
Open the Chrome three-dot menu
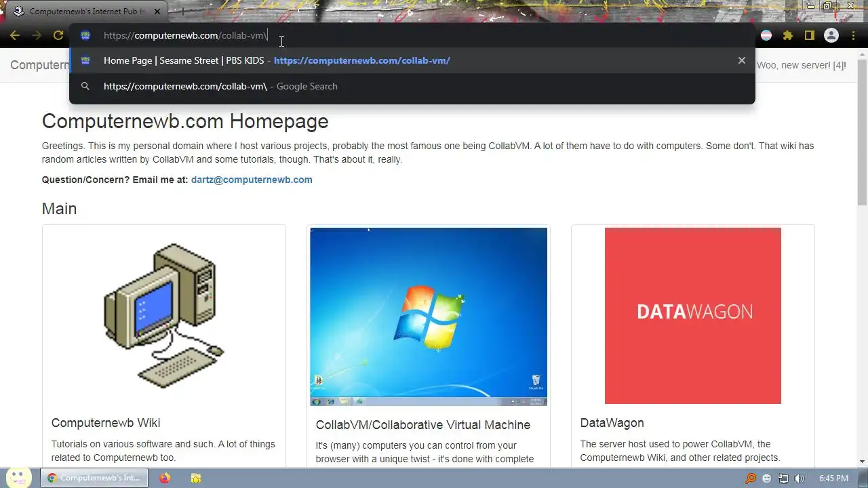852,35
